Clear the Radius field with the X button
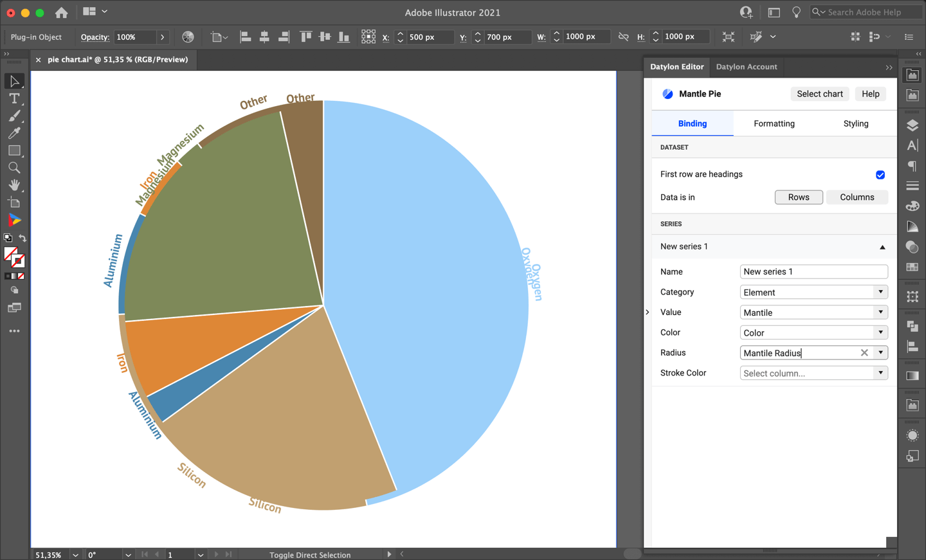The width and height of the screenshot is (926, 560). click(x=864, y=352)
